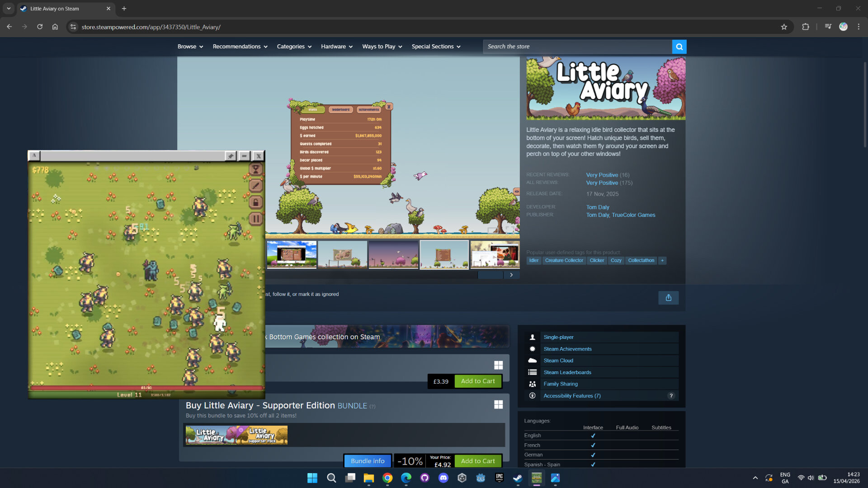Viewport: 868px width, 488px height.
Task: Expand the Browse menu
Action: 190,47
